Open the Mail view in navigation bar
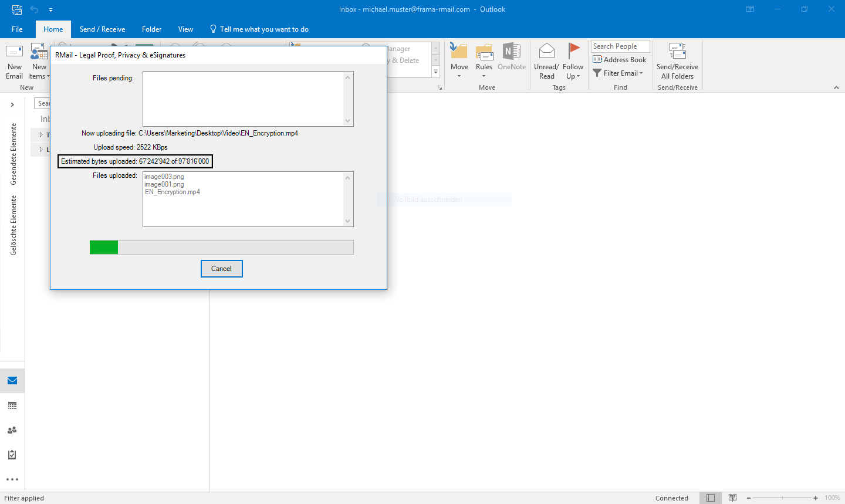This screenshot has width=845, height=504. click(12, 381)
